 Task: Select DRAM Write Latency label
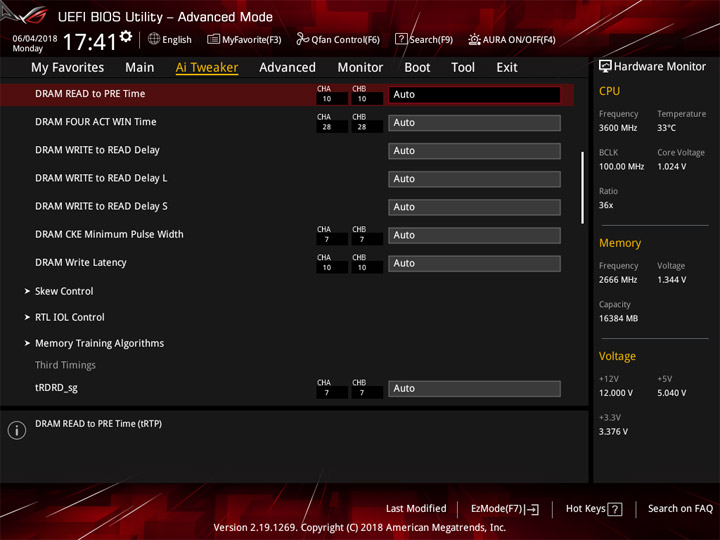pyautogui.click(x=81, y=263)
